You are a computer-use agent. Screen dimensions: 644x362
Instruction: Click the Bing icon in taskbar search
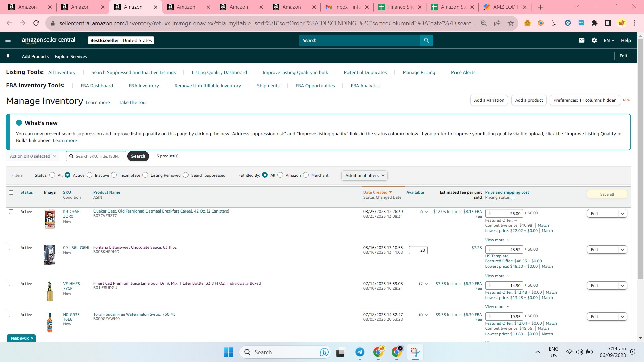[324, 352]
